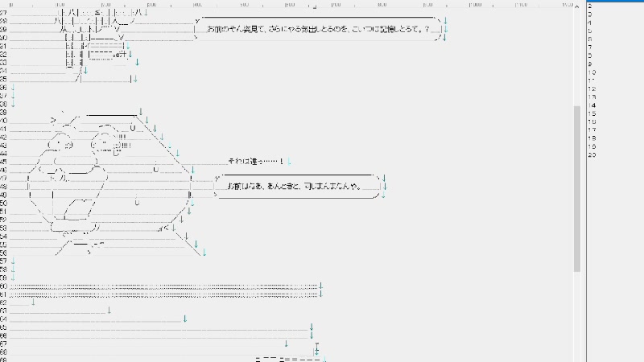Click the scroll-up arrow of the editor scrollbar
This screenshot has height=362, width=644.
[x=576, y=6]
